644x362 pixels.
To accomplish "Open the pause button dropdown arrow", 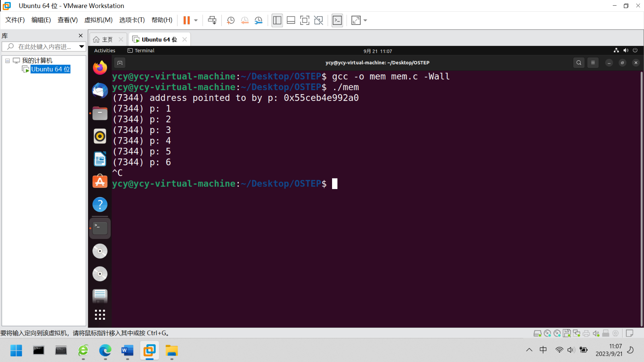I will pyautogui.click(x=196, y=20).
